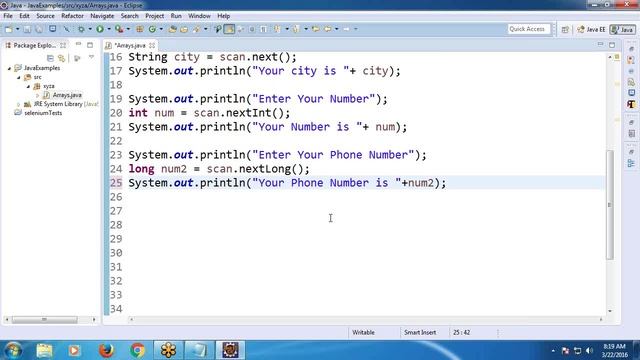This screenshot has height=360, width=640.
Task: Maximize the editor area
Action: (x=612, y=44)
